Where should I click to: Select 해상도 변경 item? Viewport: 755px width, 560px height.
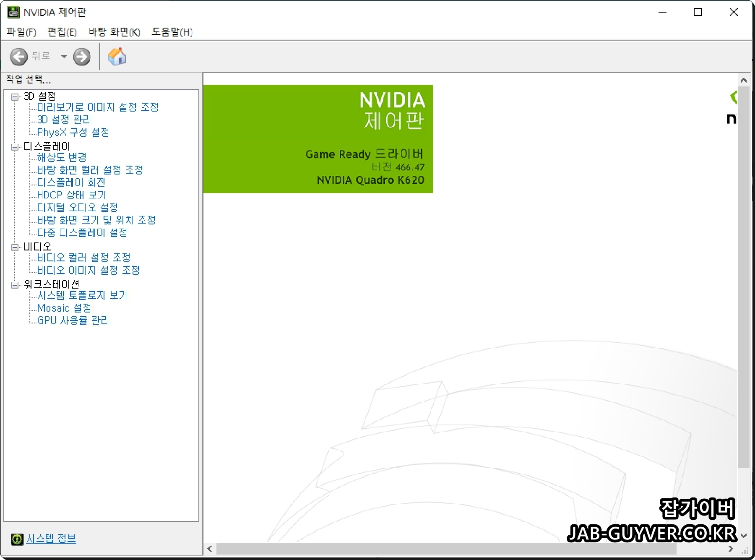[x=62, y=158]
